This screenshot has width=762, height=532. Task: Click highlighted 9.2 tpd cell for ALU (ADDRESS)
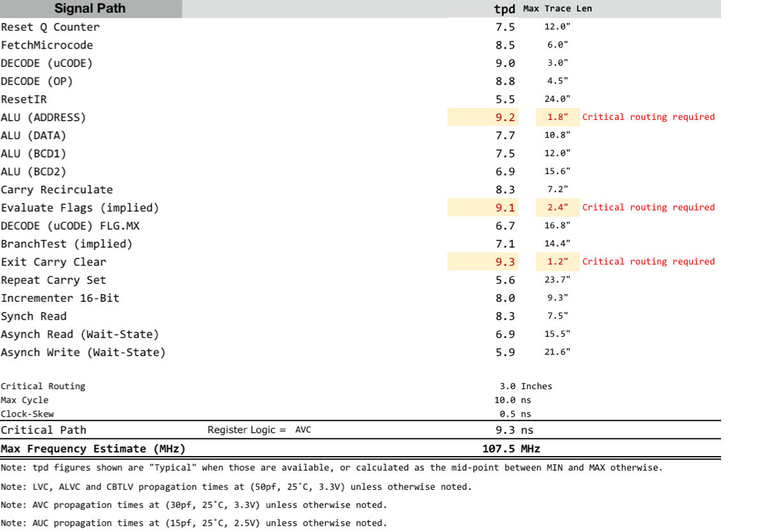505,117
